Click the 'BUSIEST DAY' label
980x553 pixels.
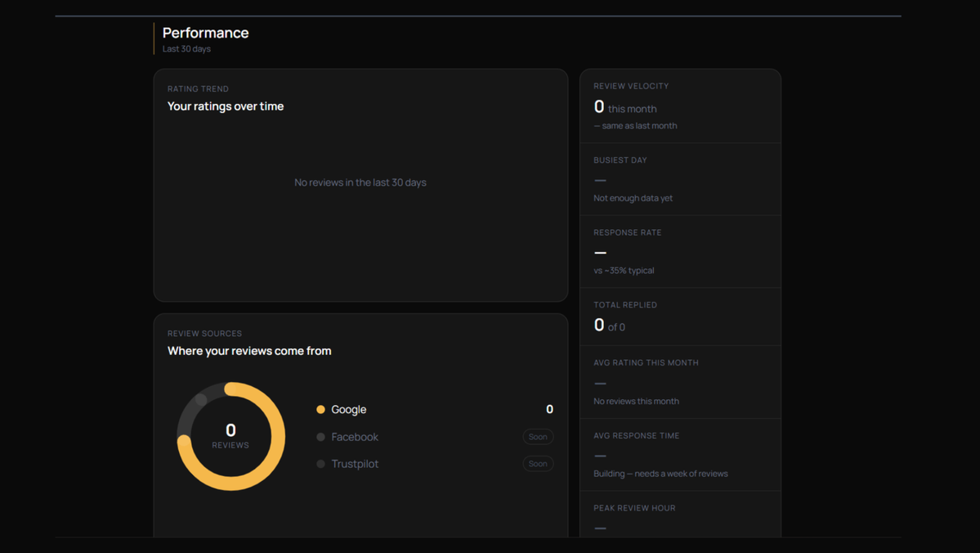620,160
